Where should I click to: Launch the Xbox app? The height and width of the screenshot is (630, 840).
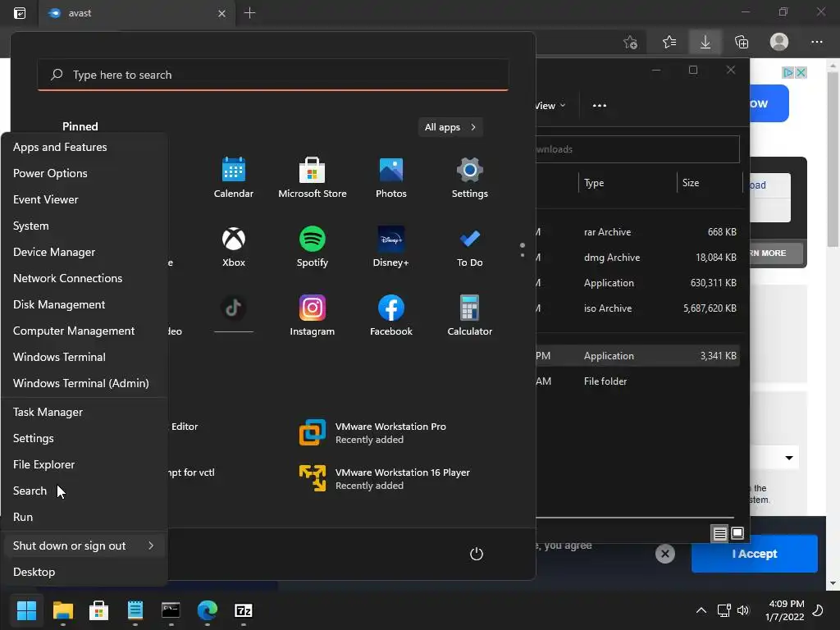234,246
